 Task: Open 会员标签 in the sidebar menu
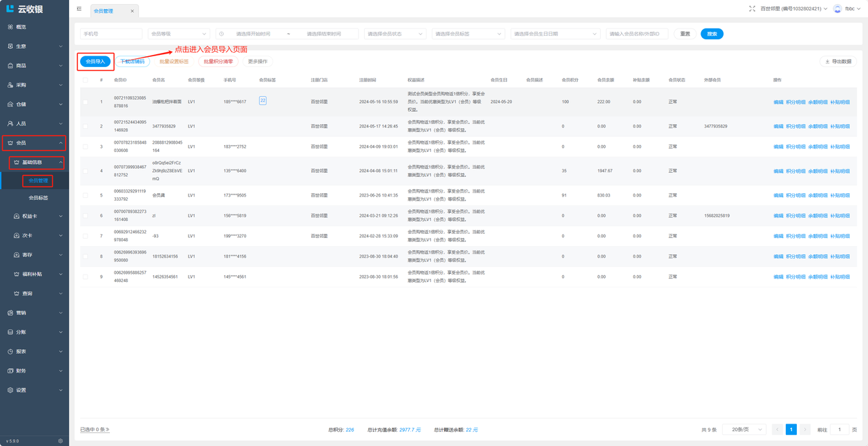[38, 198]
